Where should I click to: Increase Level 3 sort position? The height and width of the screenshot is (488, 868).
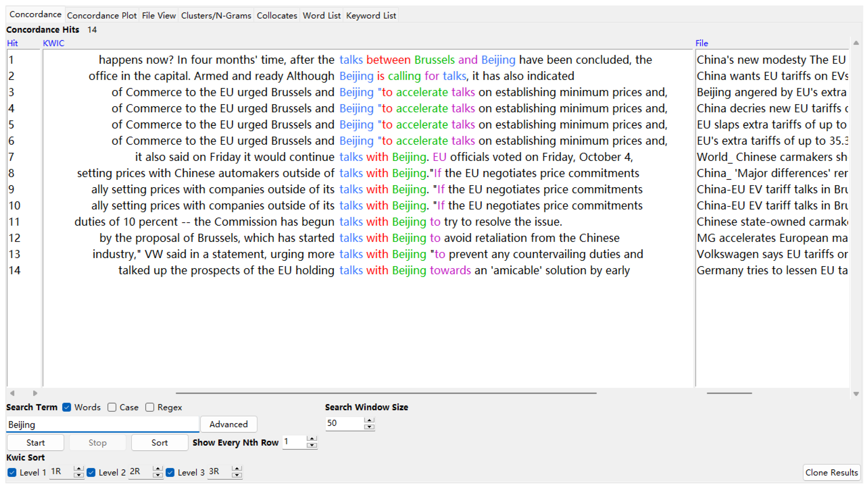pyautogui.click(x=237, y=469)
